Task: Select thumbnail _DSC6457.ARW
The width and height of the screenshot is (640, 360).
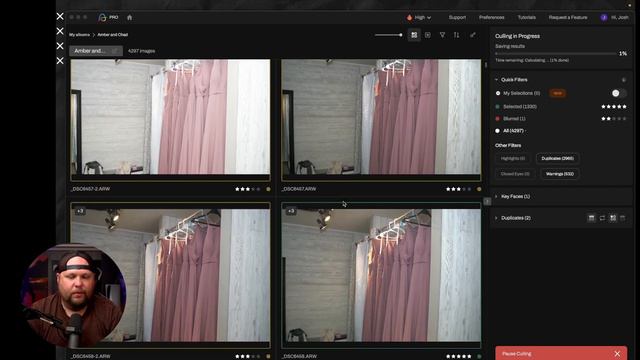Action: (x=381, y=120)
